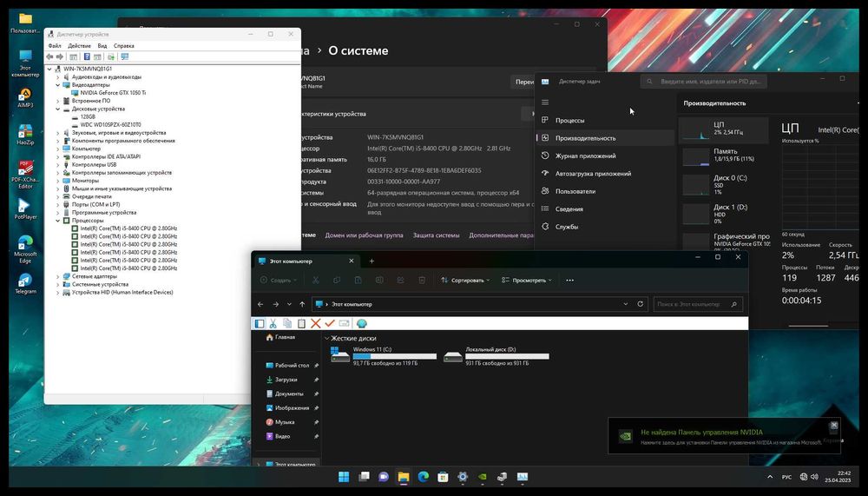
Task: Open the Windows Start button on taskbar
Action: (x=344, y=476)
